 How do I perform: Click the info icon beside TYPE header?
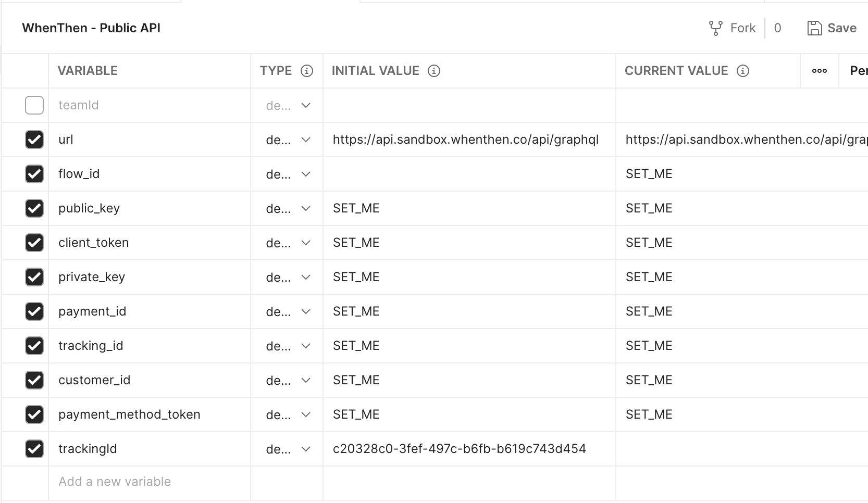pos(307,71)
